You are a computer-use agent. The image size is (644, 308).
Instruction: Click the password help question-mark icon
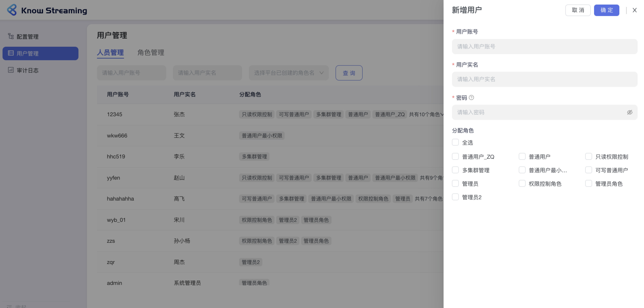pyautogui.click(x=471, y=97)
